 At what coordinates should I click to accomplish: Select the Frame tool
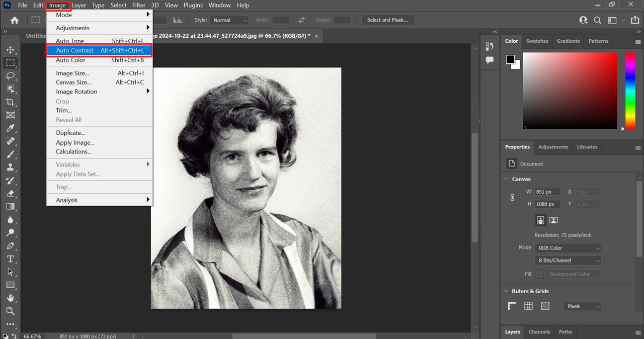coord(10,115)
